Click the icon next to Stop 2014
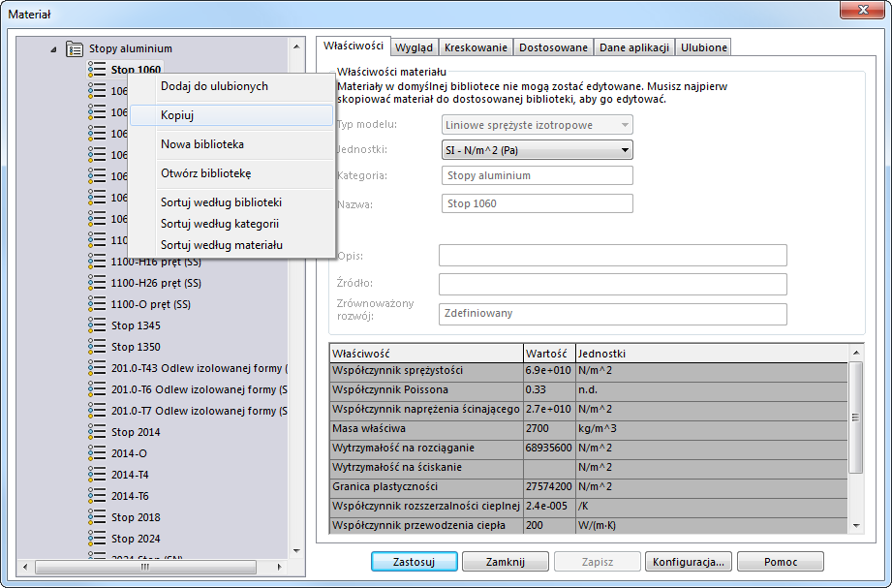 click(x=96, y=432)
